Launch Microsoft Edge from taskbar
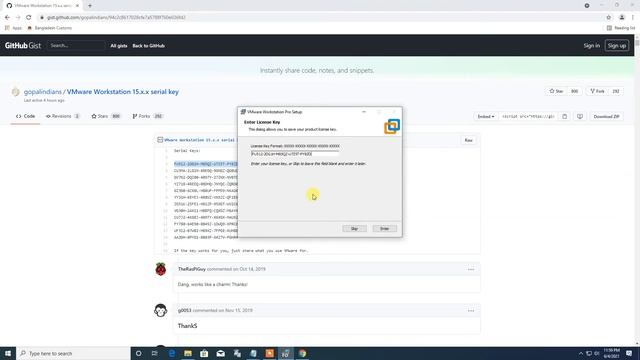 pos(171,353)
